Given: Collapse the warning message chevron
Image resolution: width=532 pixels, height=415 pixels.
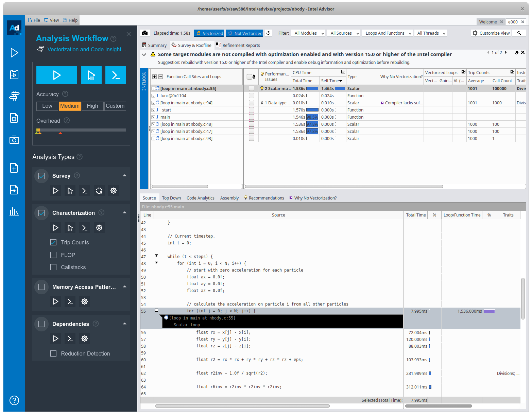Looking at the screenshot, I should point(144,54).
